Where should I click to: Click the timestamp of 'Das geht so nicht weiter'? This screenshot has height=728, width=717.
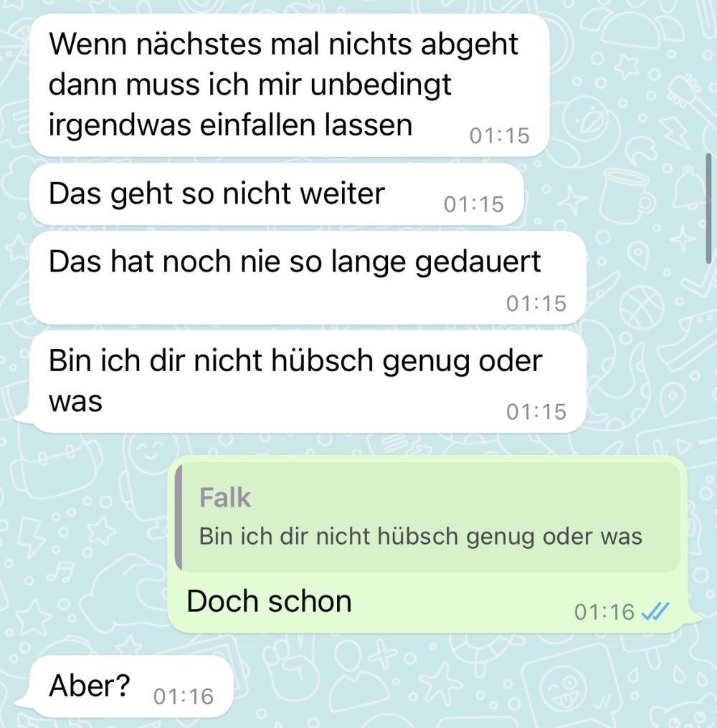click(x=473, y=204)
